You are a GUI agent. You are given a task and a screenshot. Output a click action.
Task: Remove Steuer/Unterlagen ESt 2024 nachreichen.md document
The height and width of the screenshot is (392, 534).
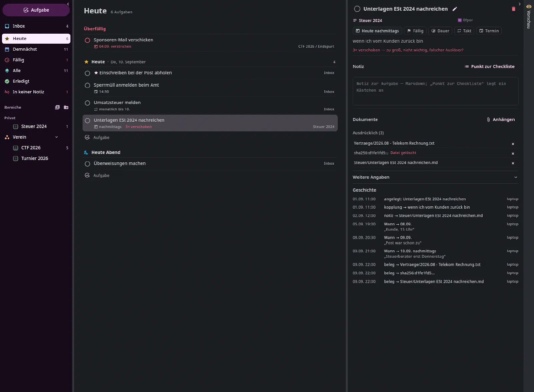click(x=513, y=163)
